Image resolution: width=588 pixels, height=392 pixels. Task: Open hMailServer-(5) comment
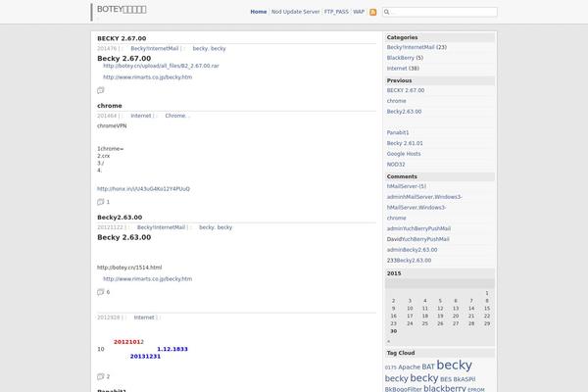pos(406,186)
